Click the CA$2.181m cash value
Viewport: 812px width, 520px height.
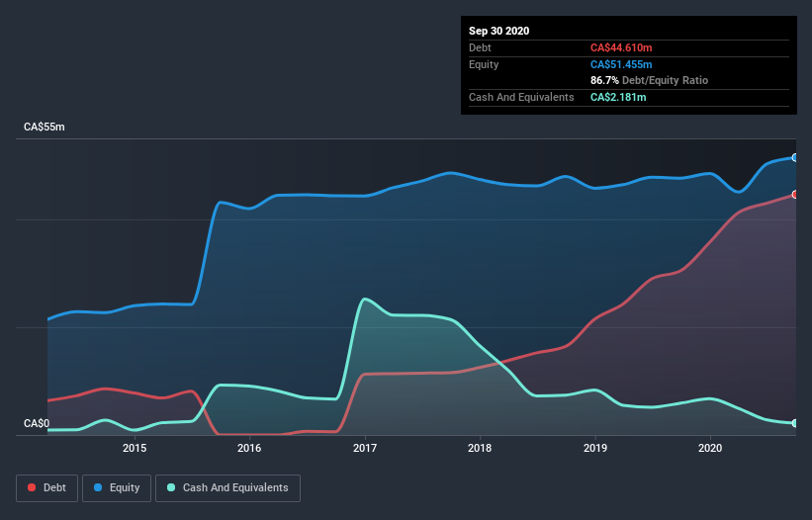point(618,97)
